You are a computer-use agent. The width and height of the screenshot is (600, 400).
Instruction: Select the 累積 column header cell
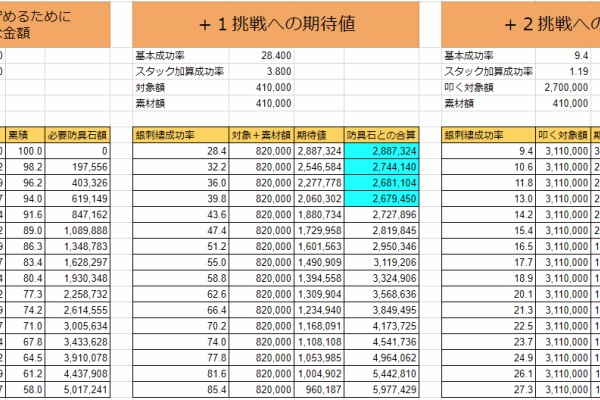(20, 133)
